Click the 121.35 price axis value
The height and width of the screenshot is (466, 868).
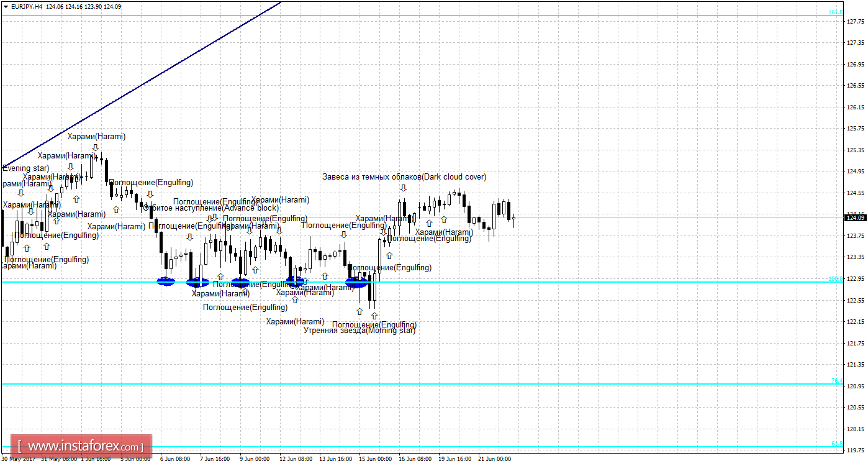[x=856, y=364]
